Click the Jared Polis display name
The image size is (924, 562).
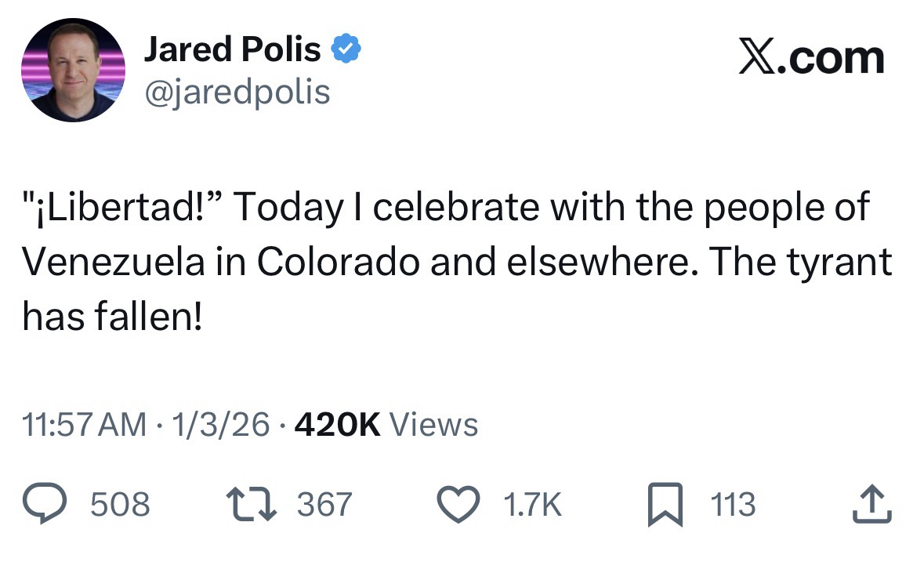click(x=232, y=50)
